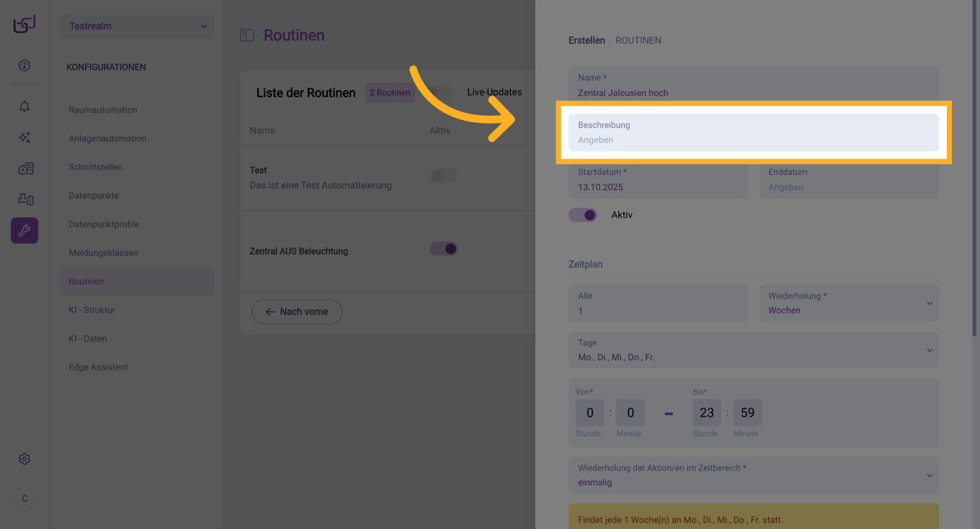This screenshot has width=980, height=529.
Task: Open notifications bell icon
Action: tap(24, 107)
